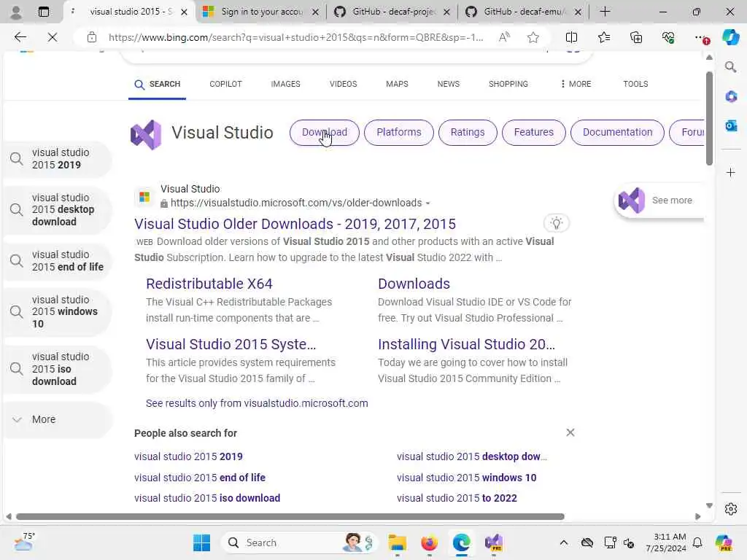747x560 pixels.
Task: Add page to favorites star icon
Action: [x=533, y=37]
